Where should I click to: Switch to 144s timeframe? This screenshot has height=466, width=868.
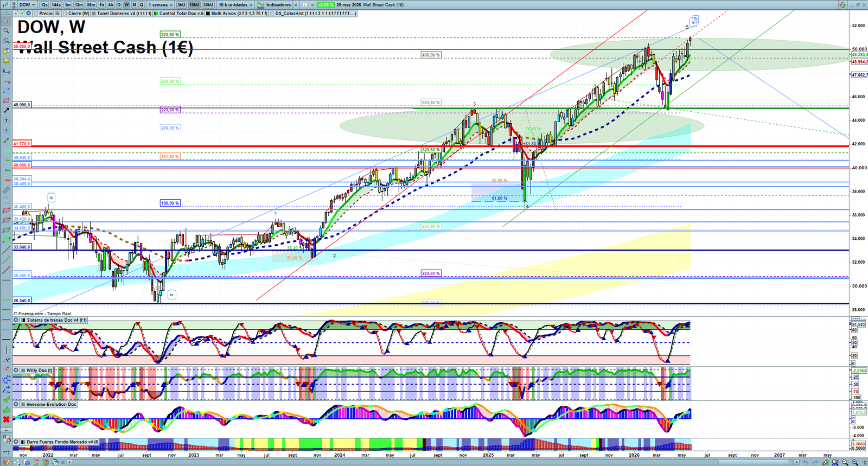point(56,4)
